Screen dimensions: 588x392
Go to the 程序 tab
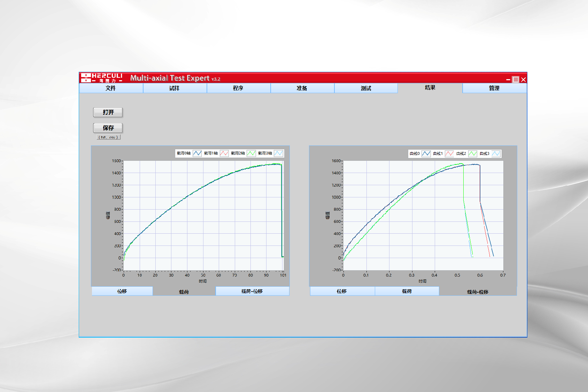click(238, 88)
